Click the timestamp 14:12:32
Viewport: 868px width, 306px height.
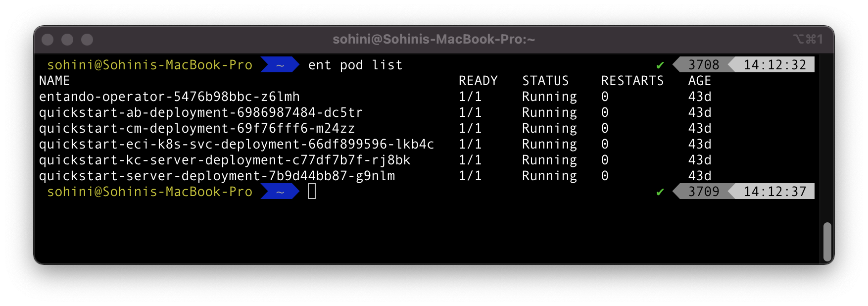pyautogui.click(x=775, y=65)
